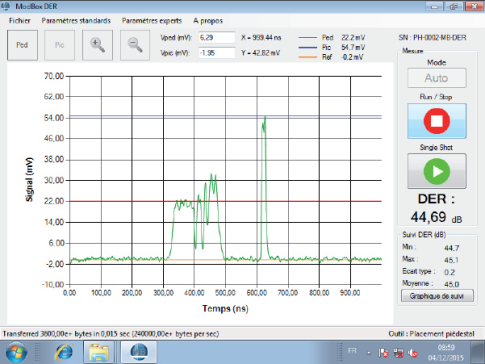Open the A propos menu
485x364 pixels.
coord(208,21)
